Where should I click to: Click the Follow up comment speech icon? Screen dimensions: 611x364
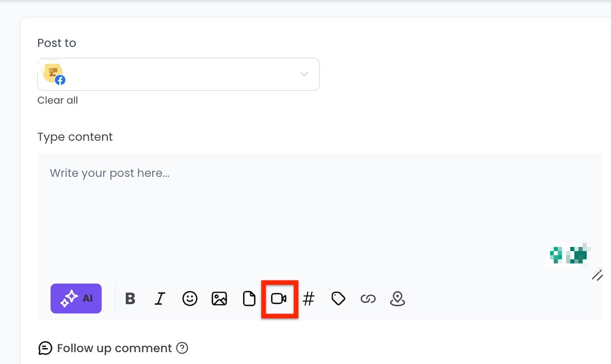click(x=45, y=349)
